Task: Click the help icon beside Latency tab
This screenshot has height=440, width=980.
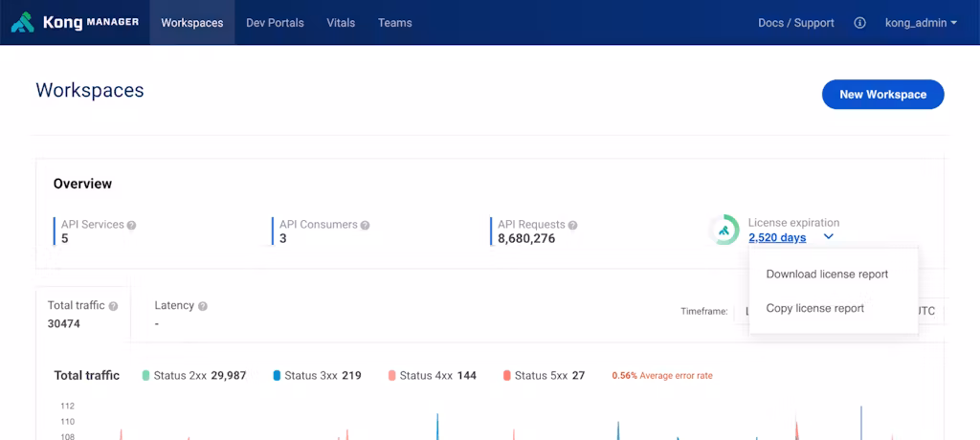Action: click(x=202, y=306)
